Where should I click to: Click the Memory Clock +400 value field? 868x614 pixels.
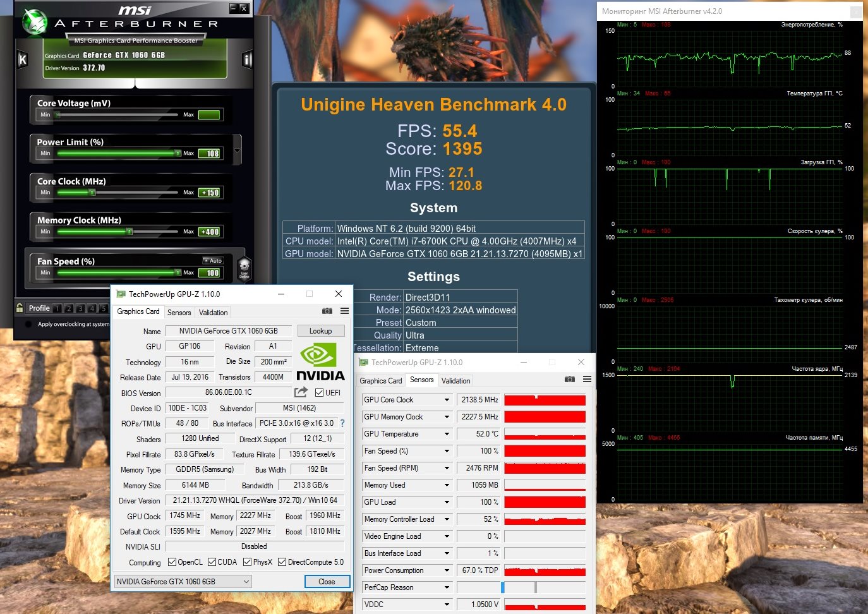tap(210, 232)
